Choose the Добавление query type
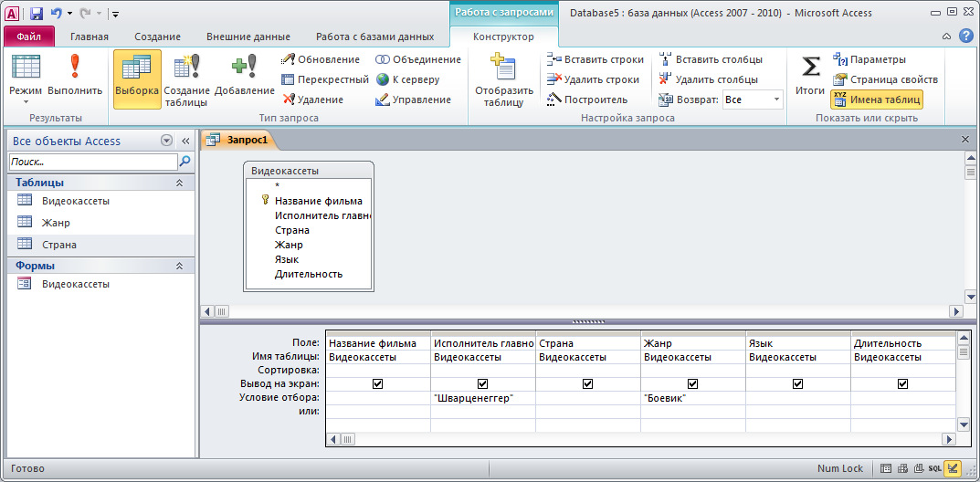 coord(245,76)
